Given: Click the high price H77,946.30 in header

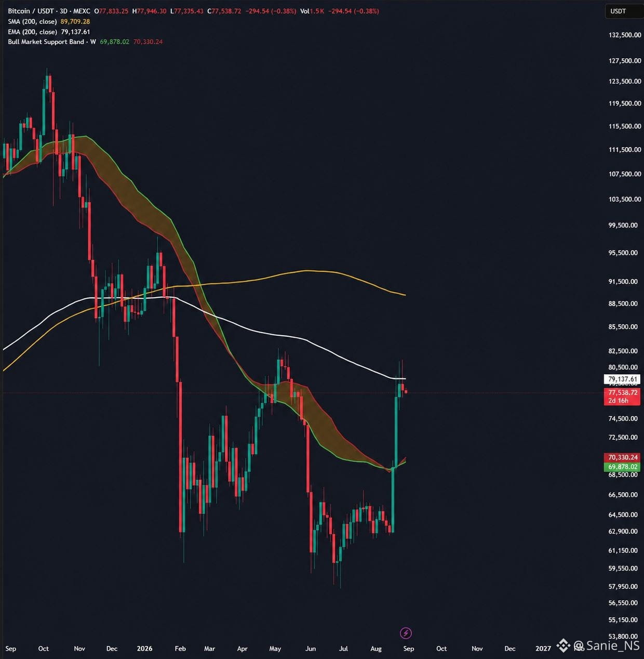Looking at the screenshot, I should point(150,11).
